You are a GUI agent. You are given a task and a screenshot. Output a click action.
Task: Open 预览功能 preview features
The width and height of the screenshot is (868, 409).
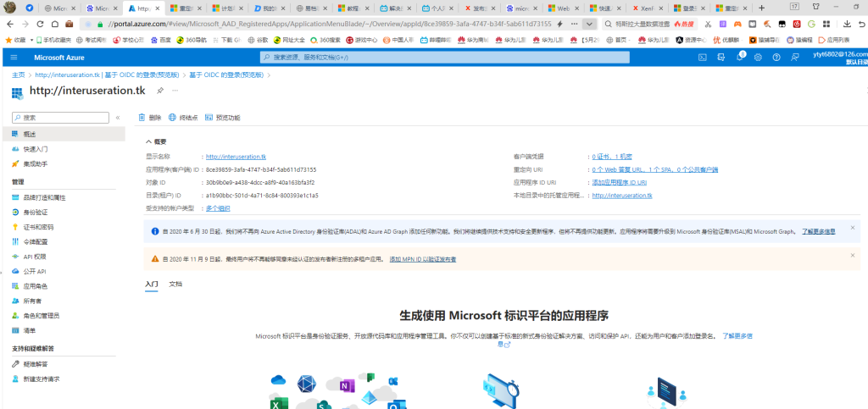coord(223,118)
